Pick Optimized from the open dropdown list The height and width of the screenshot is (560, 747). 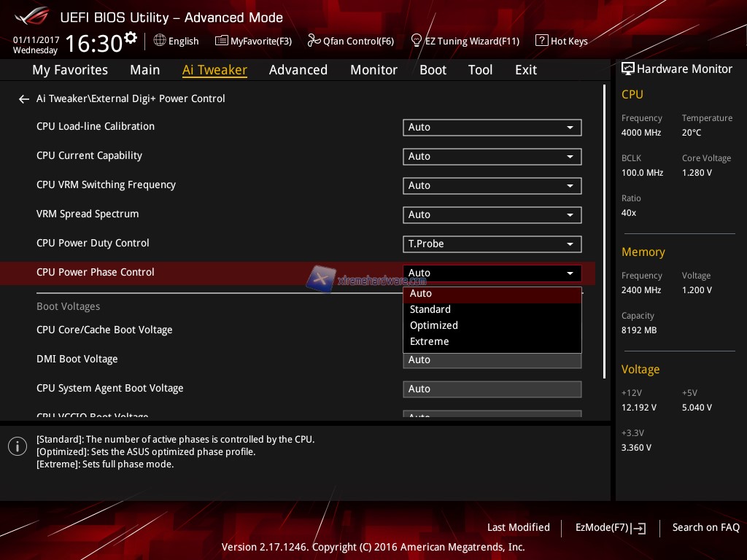coord(434,325)
